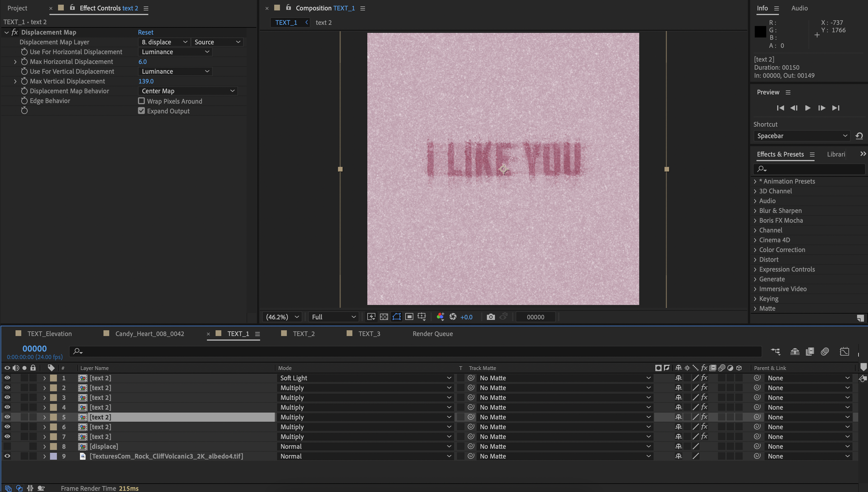Uncheck the Expand Output checkbox
The height and width of the screenshot is (492, 868).
(141, 111)
